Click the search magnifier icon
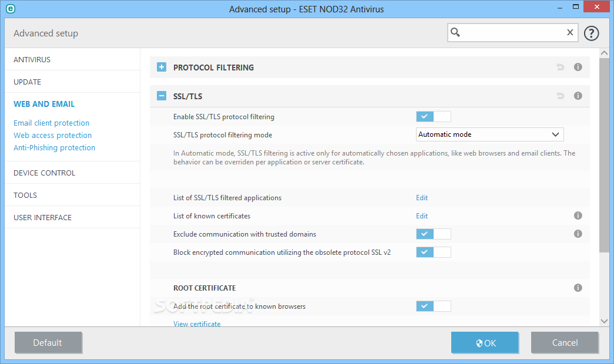The image size is (614, 364). click(455, 32)
